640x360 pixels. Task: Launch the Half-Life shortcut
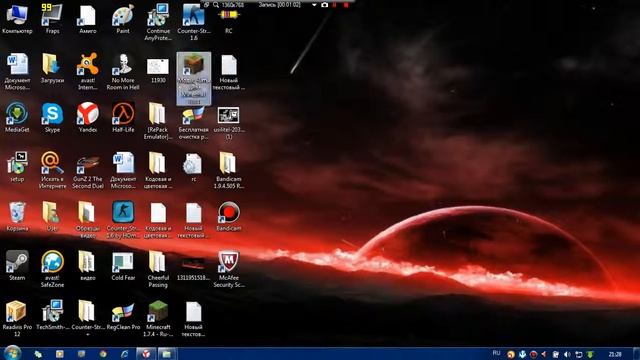point(123,117)
